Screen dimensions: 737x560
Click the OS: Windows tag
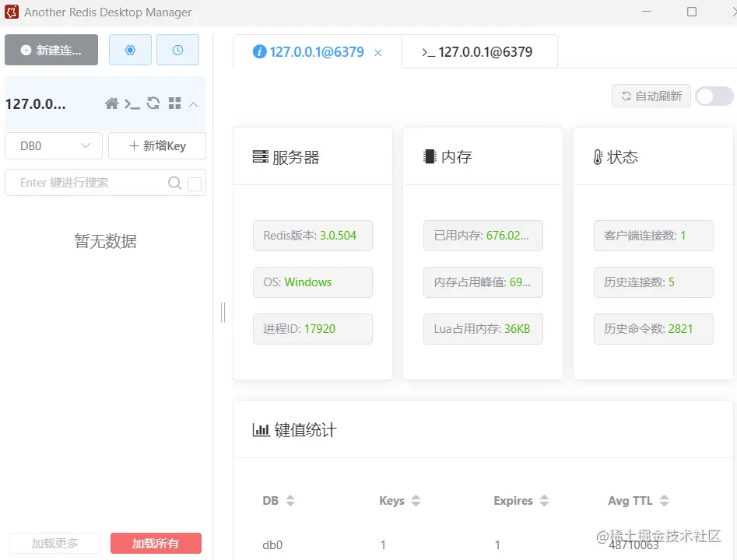[x=313, y=282]
